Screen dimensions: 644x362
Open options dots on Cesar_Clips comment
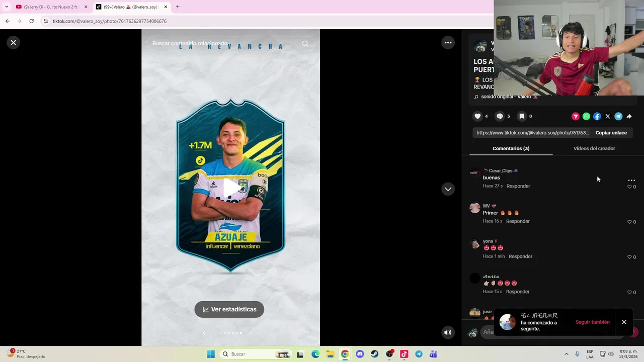631,180
